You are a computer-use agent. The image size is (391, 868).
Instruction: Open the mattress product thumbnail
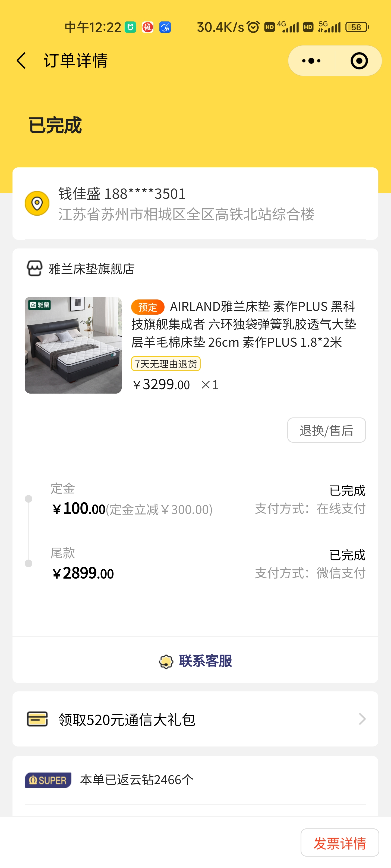pos(73,345)
